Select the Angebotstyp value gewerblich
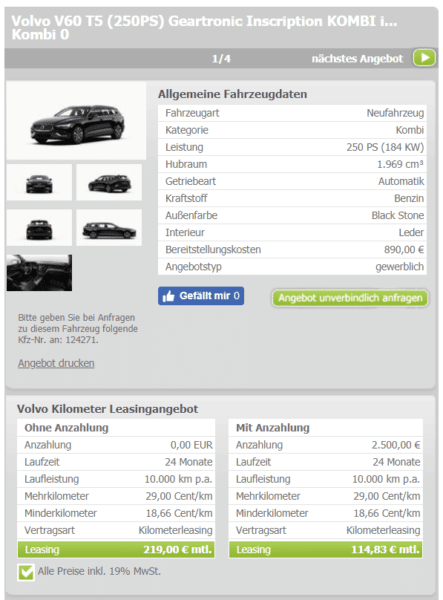443x600 pixels. click(x=399, y=266)
